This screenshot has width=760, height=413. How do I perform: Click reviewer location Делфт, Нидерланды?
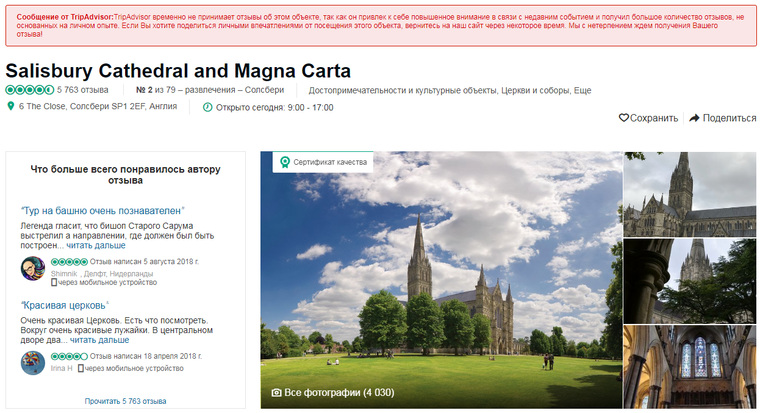pyautogui.click(x=119, y=274)
